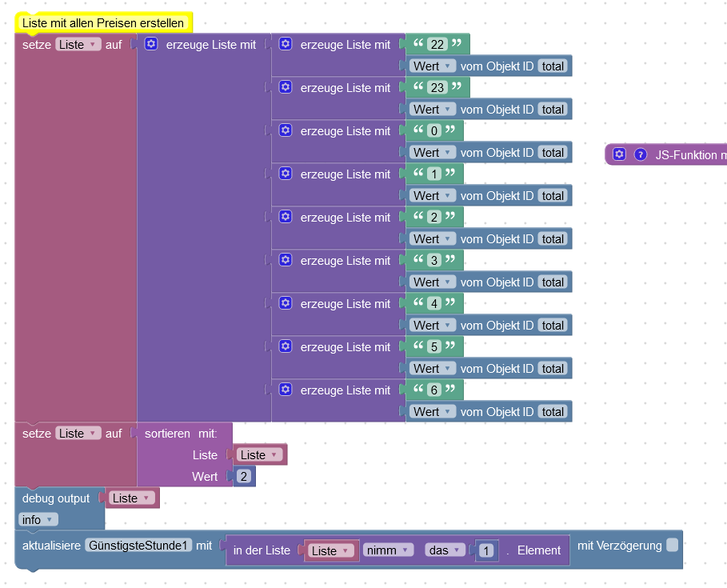Open the gear settings of the outermost 'erzeuge Liste mit' block

point(151,44)
